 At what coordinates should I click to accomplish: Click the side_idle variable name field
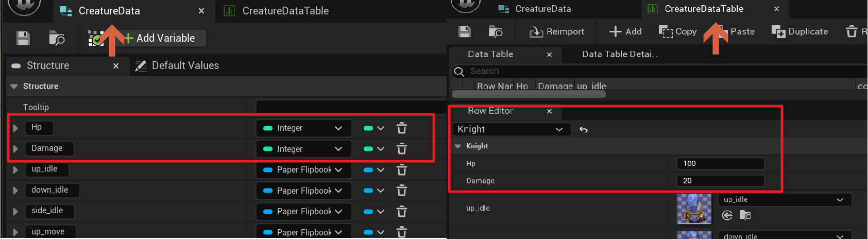click(49, 211)
